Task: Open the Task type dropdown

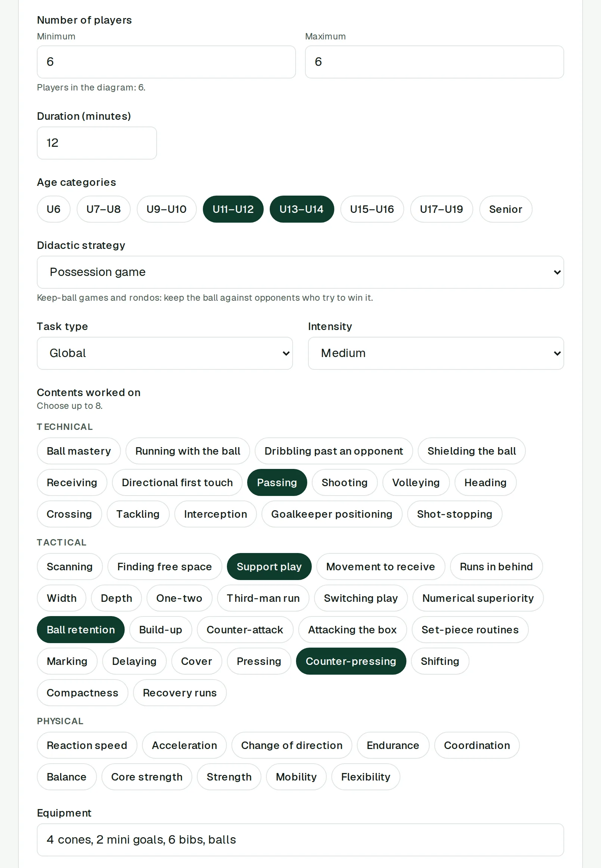Action: pos(165,353)
